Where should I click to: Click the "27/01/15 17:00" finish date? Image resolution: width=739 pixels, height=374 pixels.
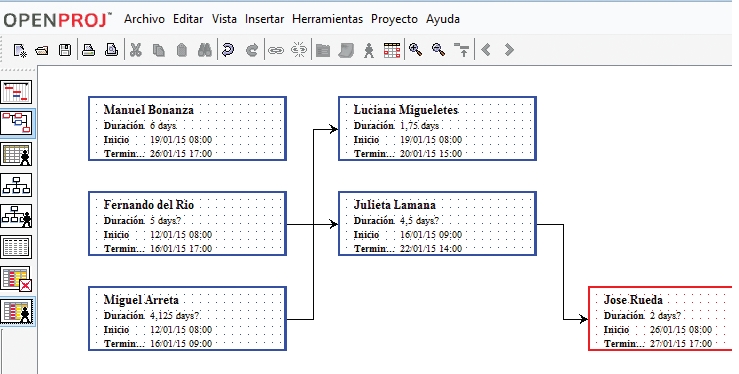(x=681, y=344)
